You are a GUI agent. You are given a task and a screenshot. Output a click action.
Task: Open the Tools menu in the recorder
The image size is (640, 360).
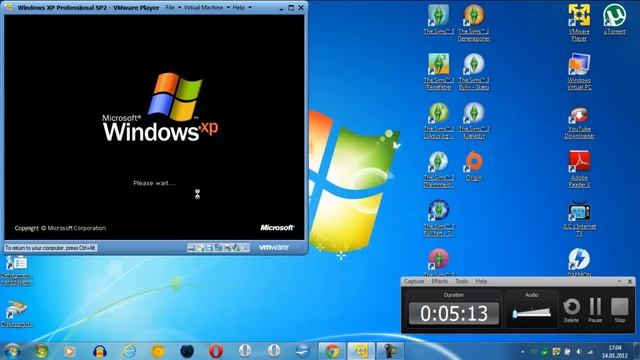pyautogui.click(x=462, y=281)
